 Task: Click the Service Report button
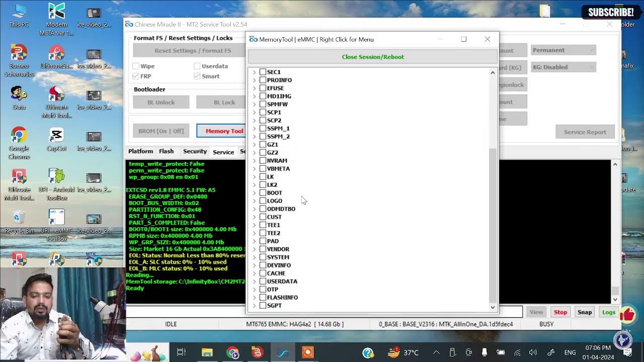click(585, 132)
